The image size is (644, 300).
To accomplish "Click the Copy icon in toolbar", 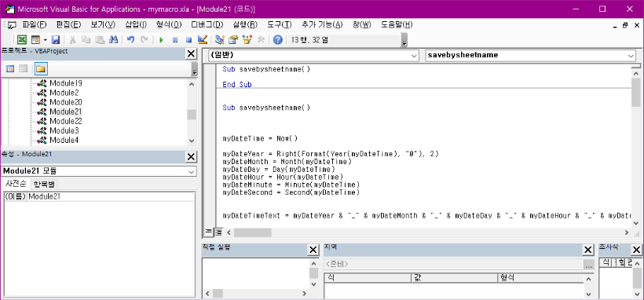I will point(86,40).
